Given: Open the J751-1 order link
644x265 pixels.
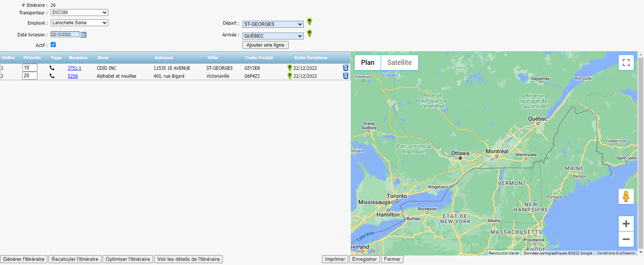Looking at the screenshot, I should point(74,68).
